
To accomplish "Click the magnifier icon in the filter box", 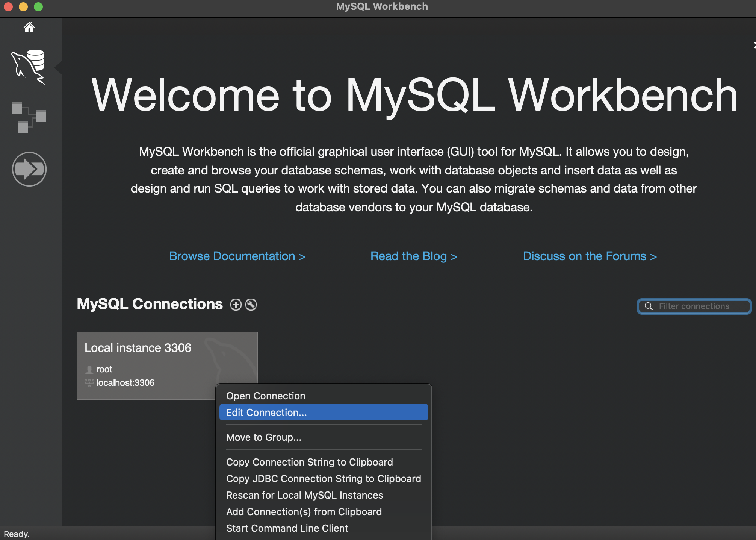I will (x=649, y=306).
